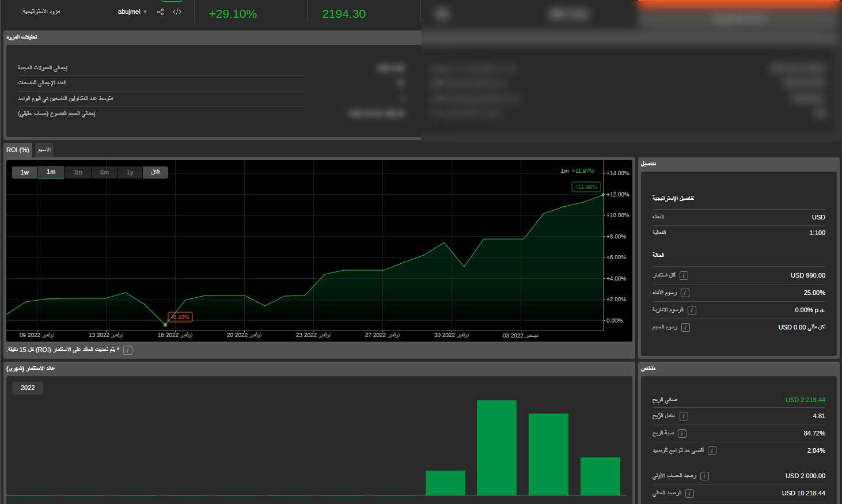Viewport: 842px width, 504px height.
Task: Click the 1m +11.97% chart readout
Action: click(578, 171)
